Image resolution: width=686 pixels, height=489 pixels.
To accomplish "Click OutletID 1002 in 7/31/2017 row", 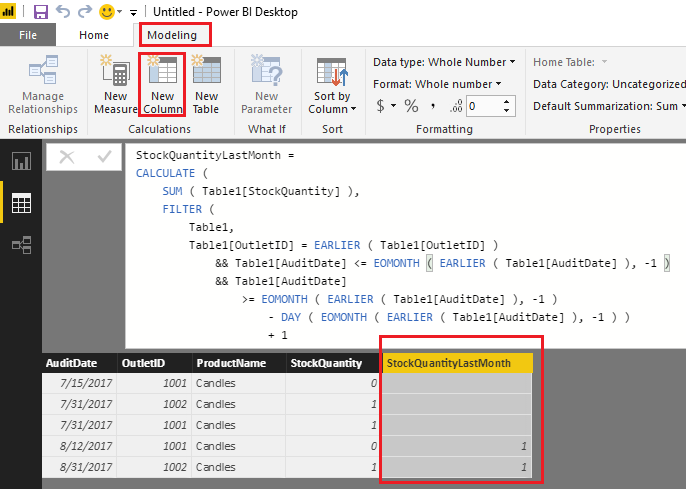I will pyautogui.click(x=154, y=404).
